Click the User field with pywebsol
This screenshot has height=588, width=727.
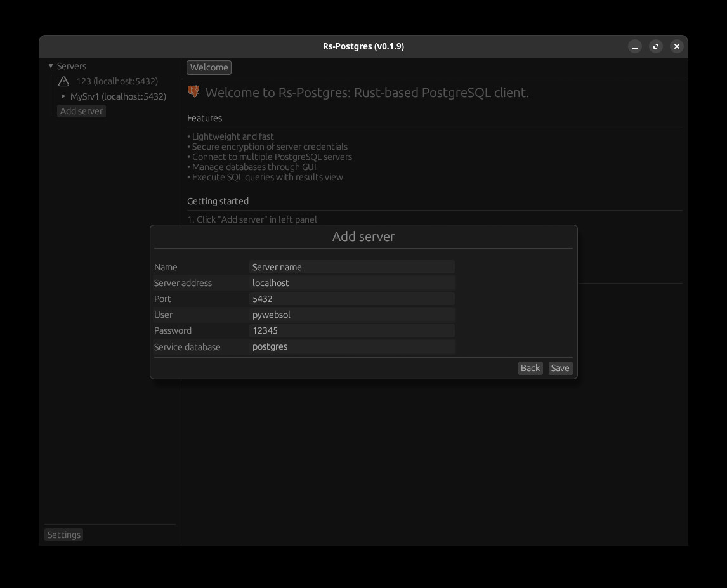click(352, 315)
